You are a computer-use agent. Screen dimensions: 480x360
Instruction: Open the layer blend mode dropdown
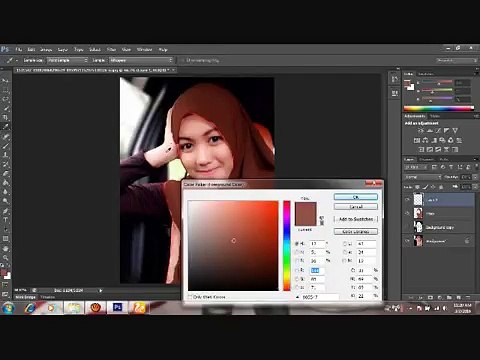point(423,177)
